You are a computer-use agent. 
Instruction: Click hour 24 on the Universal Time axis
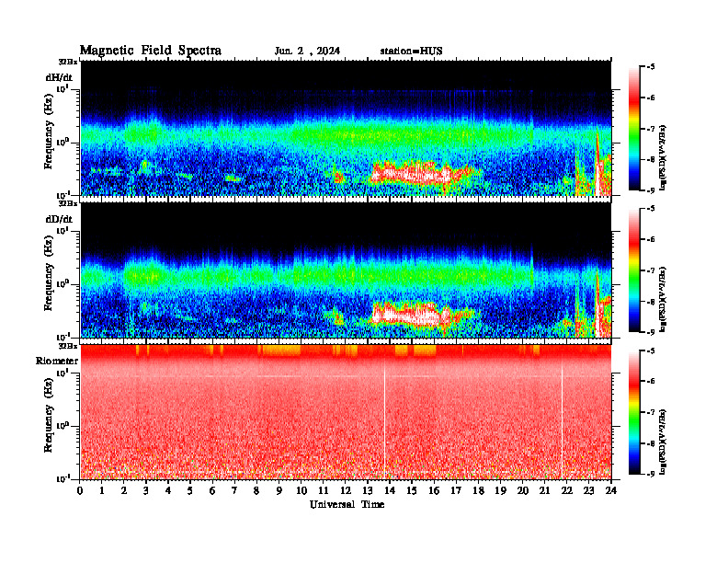[611, 491]
